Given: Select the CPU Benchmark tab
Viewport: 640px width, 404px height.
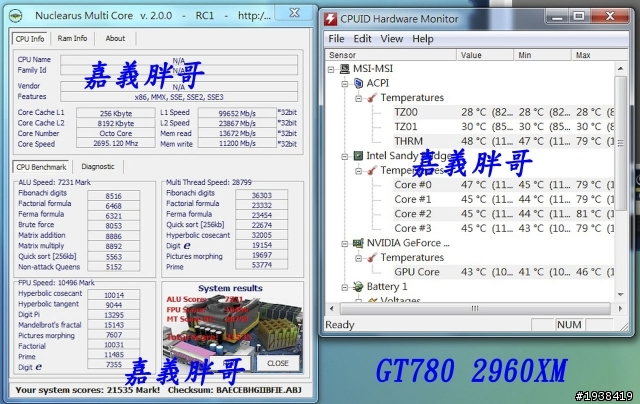Looking at the screenshot, I should pos(41,167).
